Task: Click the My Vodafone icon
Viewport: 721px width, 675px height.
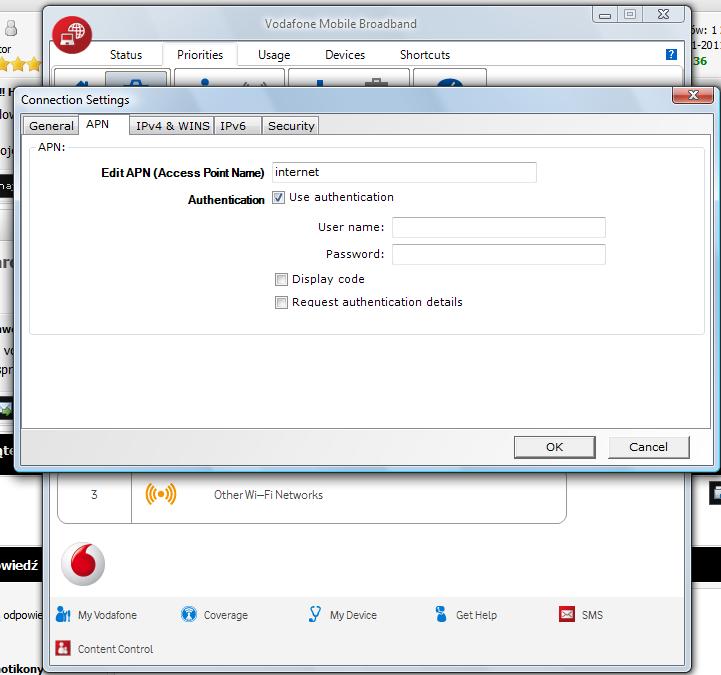Action: click(x=64, y=614)
